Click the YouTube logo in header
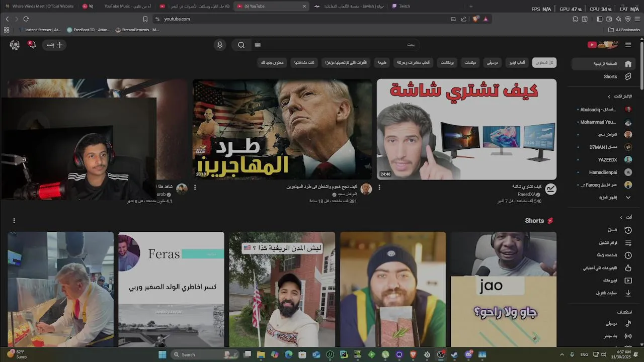Screen dimensions: 644x362 coord(603,45)
